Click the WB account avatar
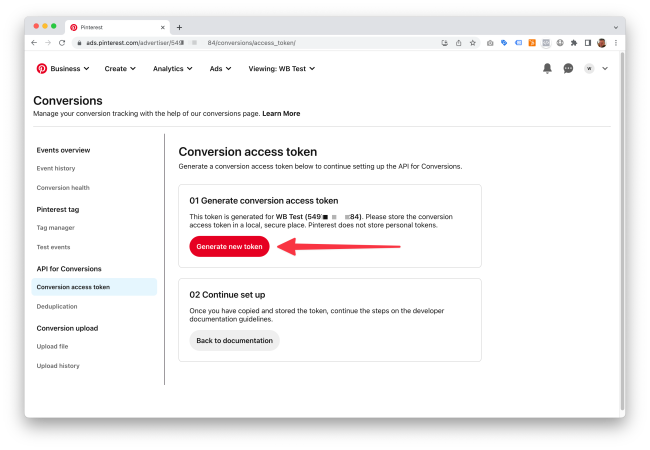The image size is (650, 450). [x=589, y=68]
